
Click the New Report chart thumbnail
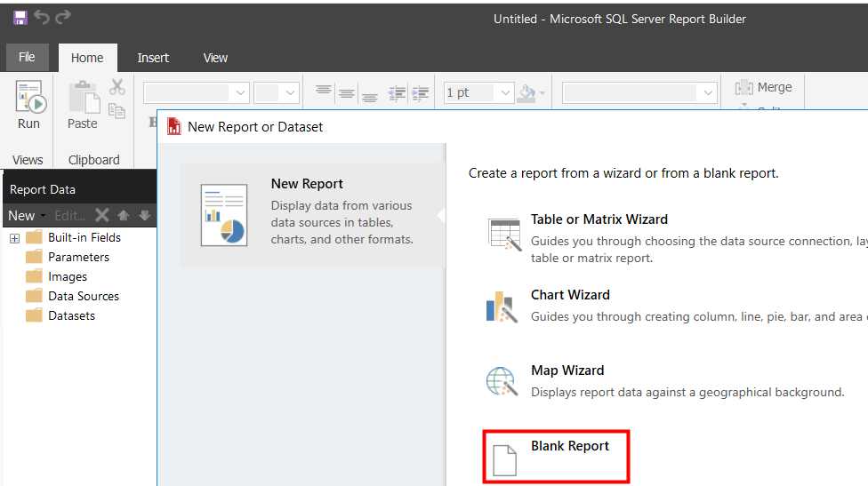tap(224, 215)
